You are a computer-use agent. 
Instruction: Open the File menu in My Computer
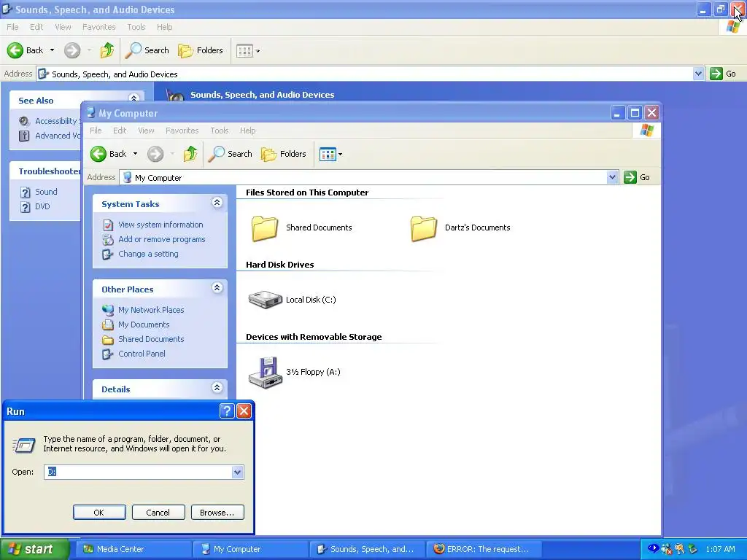96,131
